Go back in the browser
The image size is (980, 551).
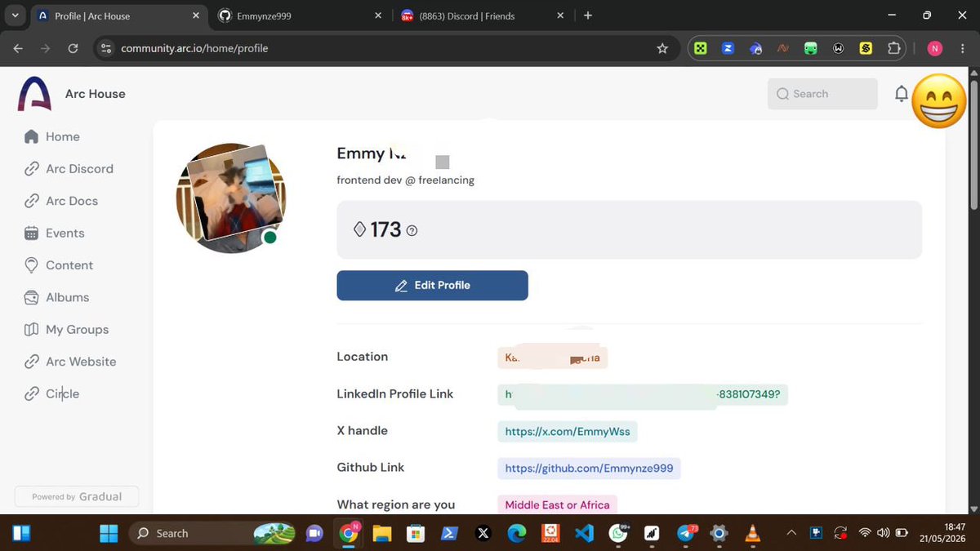pos(18,48)
